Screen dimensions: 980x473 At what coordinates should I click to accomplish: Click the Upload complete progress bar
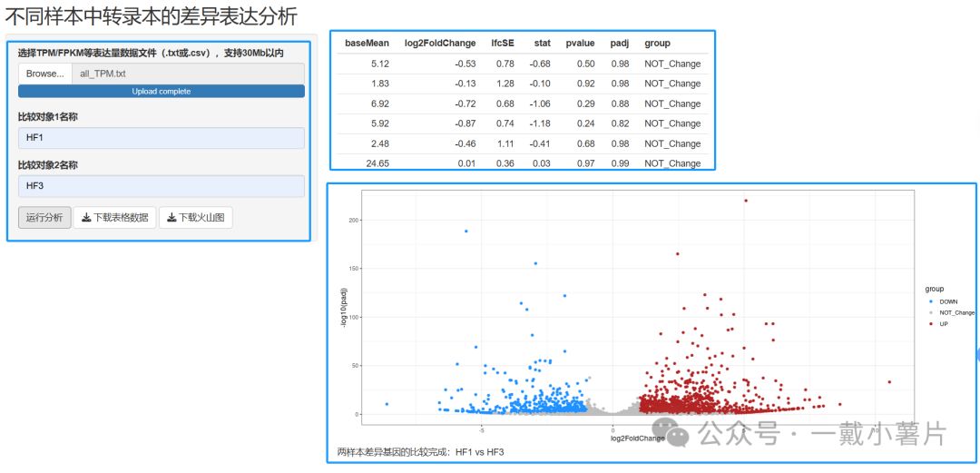[162, 92]
